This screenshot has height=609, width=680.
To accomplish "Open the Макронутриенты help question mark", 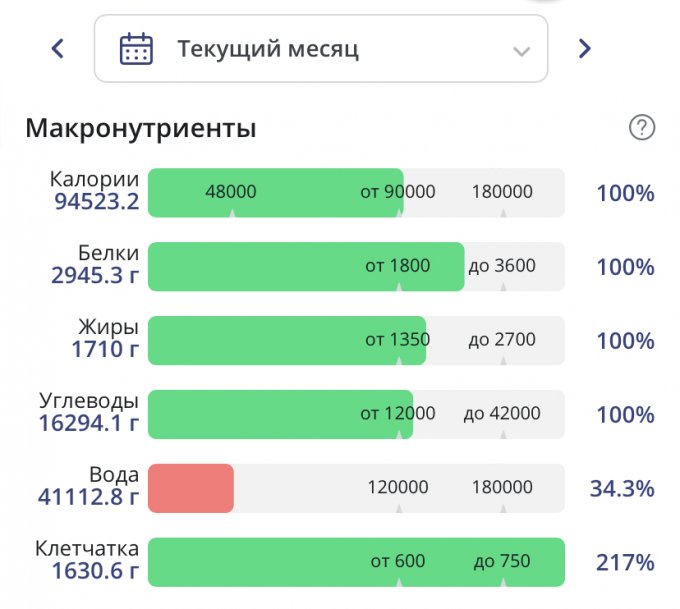I will point(641,128).
